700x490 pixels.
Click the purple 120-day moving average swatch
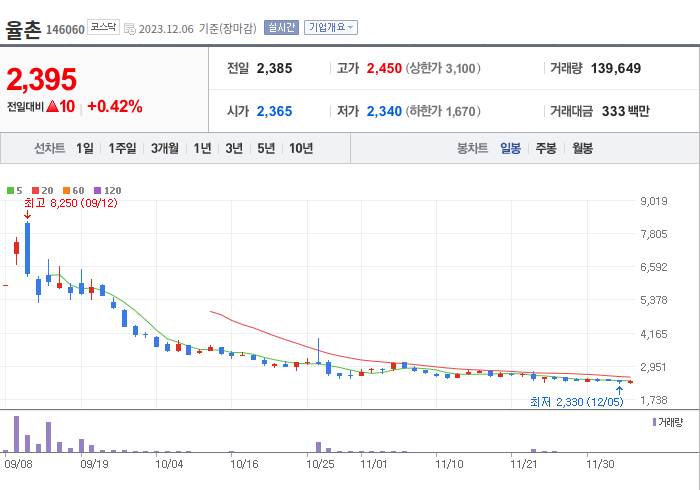tap(97, 191)
